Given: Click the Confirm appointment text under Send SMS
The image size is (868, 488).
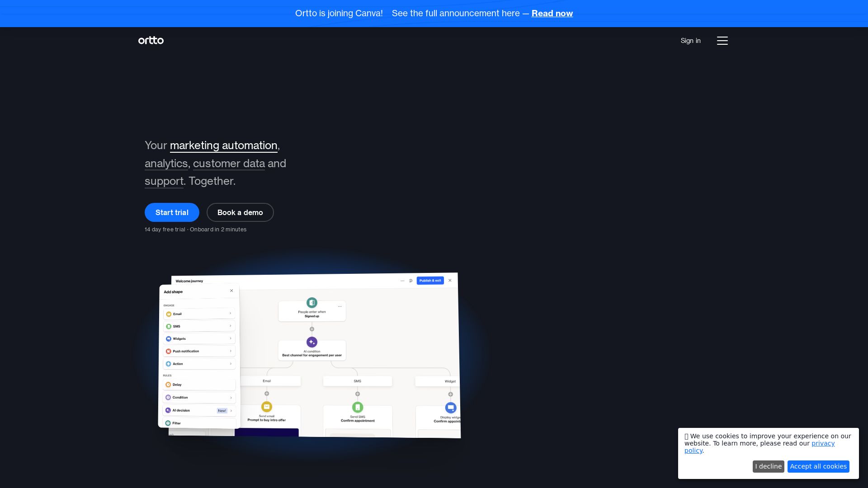Looking at the screenshot, I should pyautogui.click(x=358, y=421).
